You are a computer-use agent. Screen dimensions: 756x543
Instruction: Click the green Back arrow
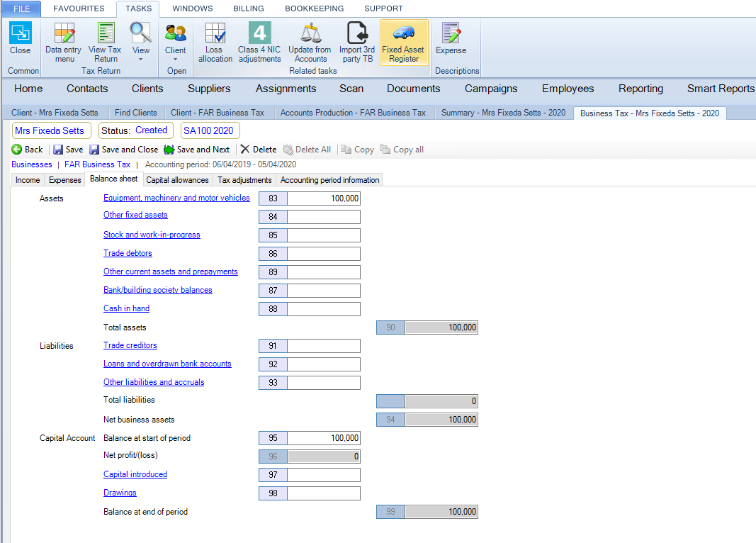tap(17, 150)
